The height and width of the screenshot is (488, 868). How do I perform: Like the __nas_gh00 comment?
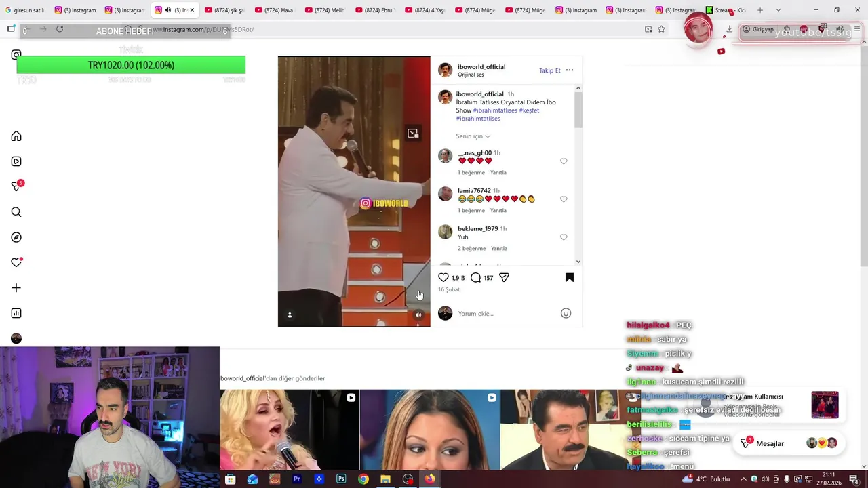(x=564, y=161)
